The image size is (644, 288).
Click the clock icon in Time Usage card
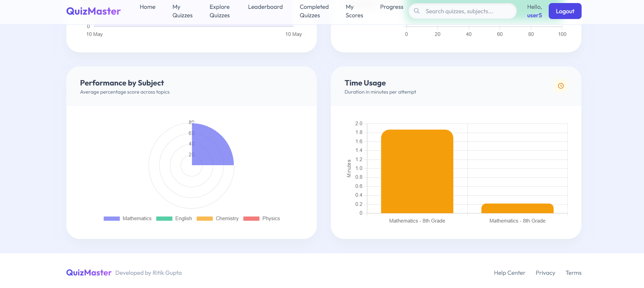click(561, 86)
